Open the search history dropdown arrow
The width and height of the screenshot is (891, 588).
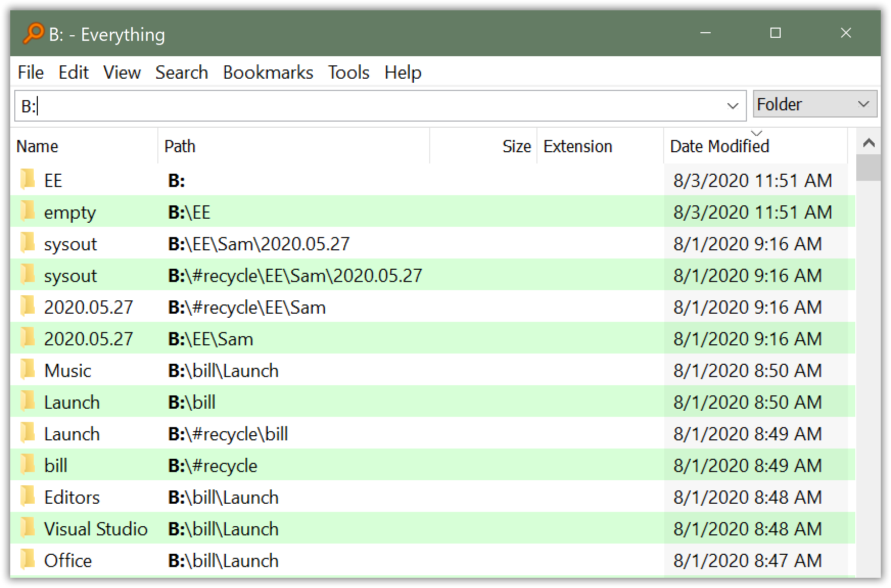pyautogui.click(x=733, y=106)
